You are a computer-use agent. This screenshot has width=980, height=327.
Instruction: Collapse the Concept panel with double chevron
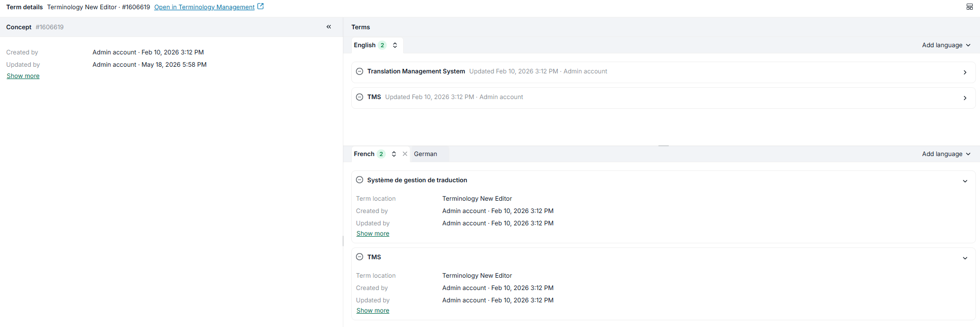[329, 27]
